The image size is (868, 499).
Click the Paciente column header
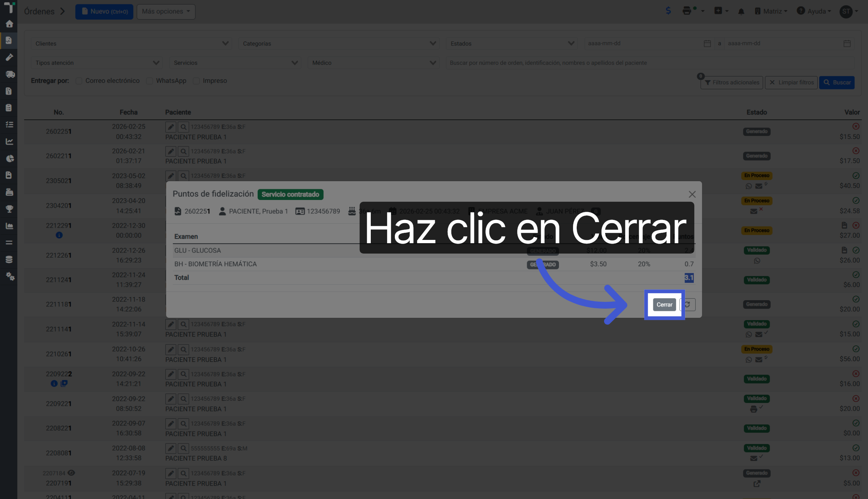pyautogui.click(x=178, y=112)
